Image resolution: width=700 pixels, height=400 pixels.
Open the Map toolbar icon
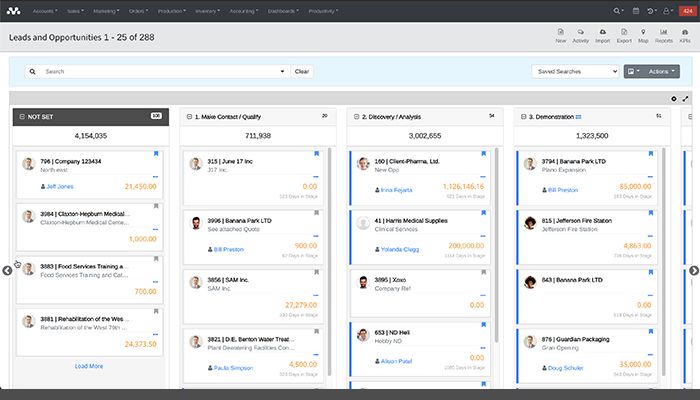click(643, 36)
